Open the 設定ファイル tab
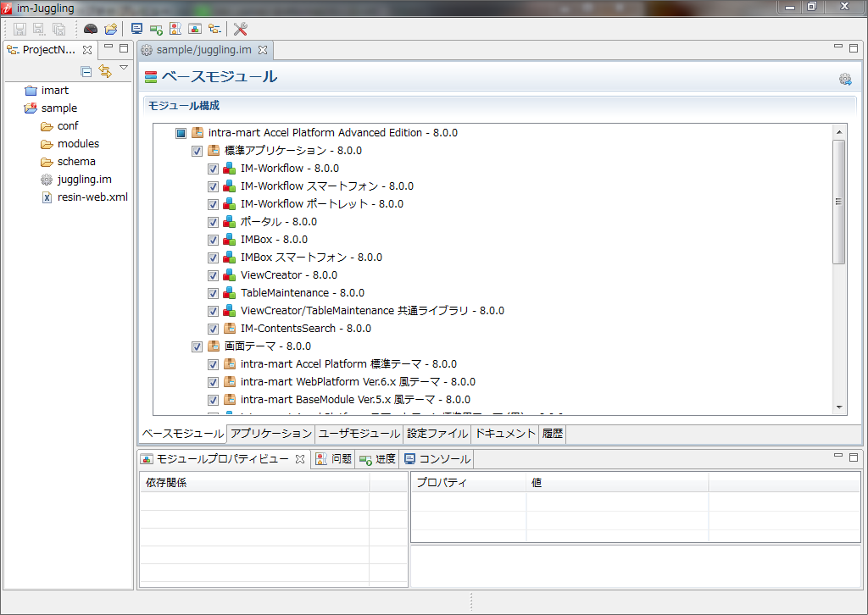868x615 pixels. coord(437,434)
